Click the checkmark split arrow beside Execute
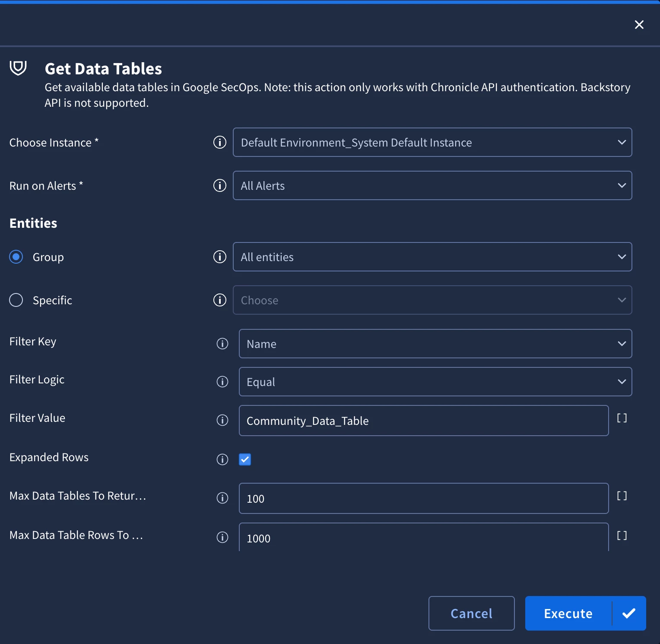Image resolution: width=660 pixels, height=644 pixels. 629,613
